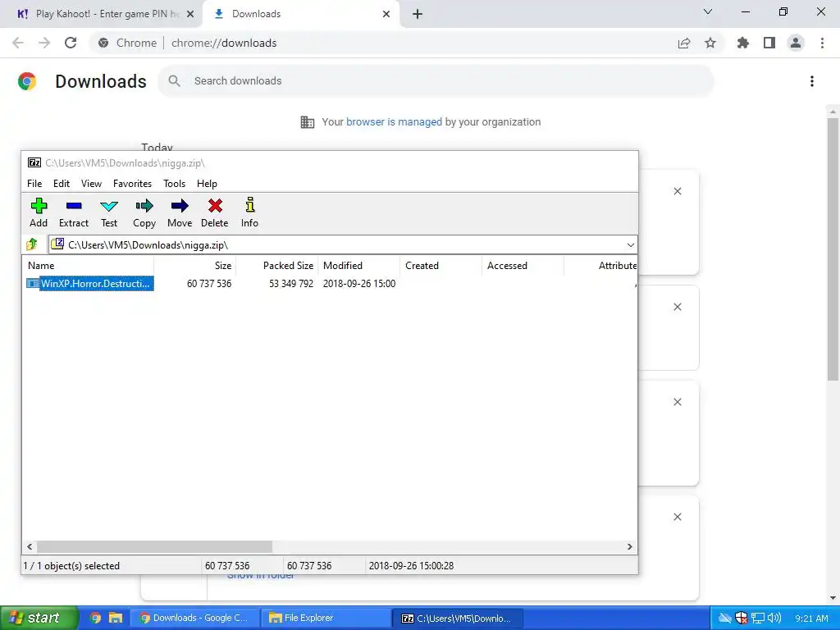Click the 7z icon in the title bar
Image resolution: width=840 pixels, height=630 pixels.
(x=34, y=162)
